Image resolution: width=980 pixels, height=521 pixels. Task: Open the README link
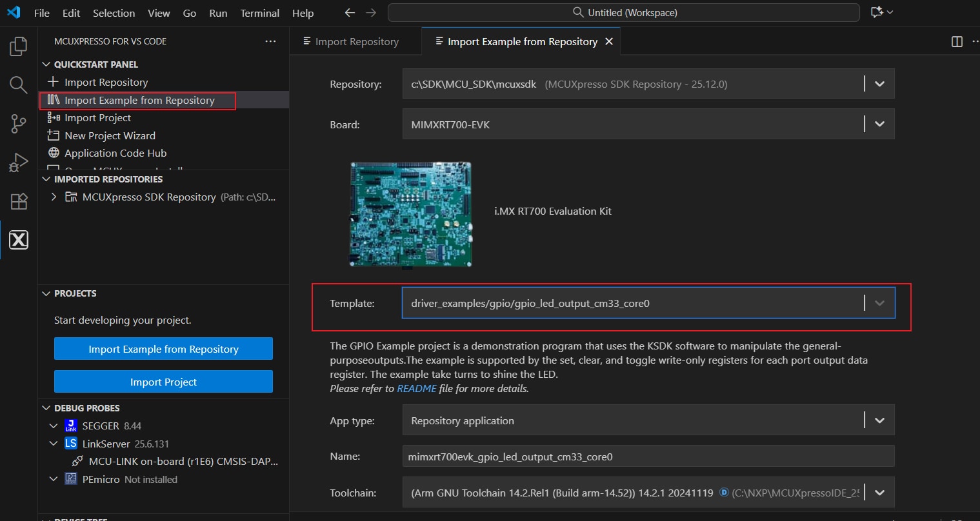[x=417, y=389]
